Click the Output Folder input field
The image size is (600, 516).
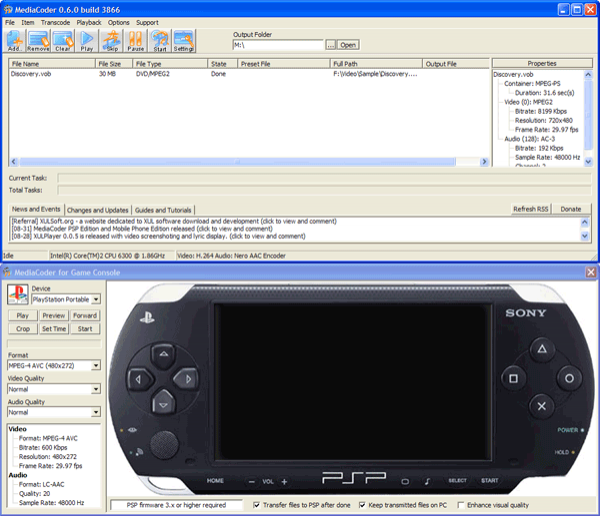point(278,45)
